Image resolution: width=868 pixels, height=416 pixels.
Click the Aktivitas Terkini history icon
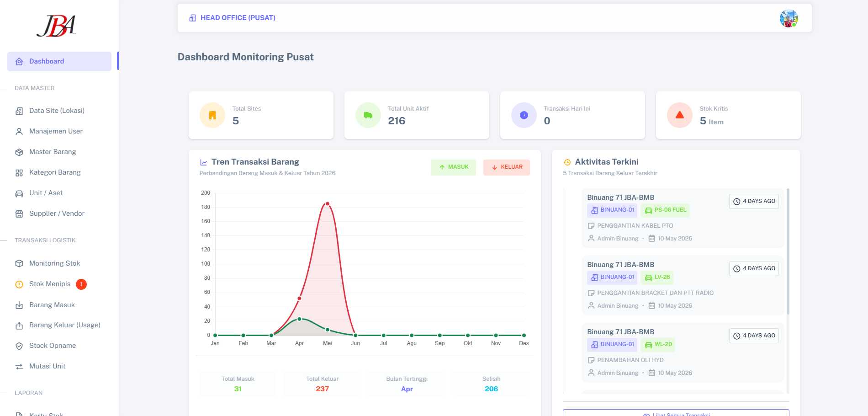[x=567, y=162]
